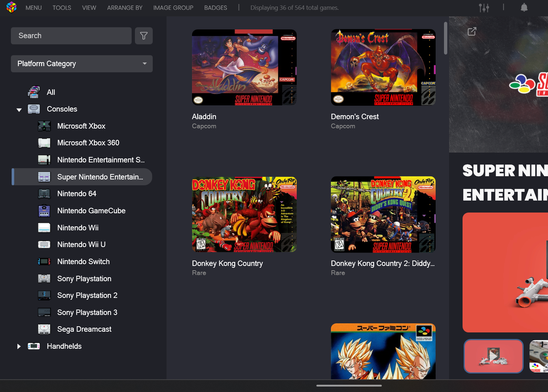548x392 pixels.
Task: Open the ARRANGE BY menu
Action: [x=125, y=8]
